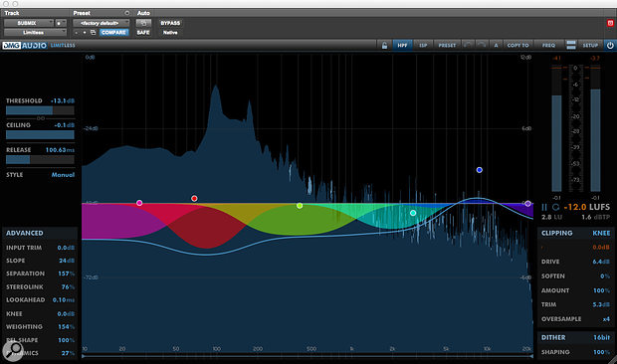Click the SOFTEN 0% value
617x364 pixels.
pyautogui.click(x=605, y=275)
